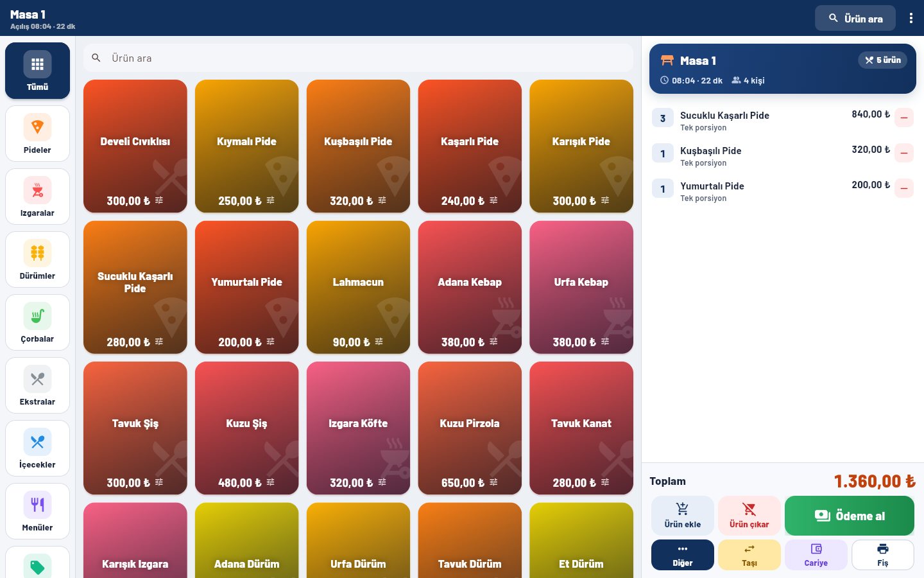The image size is (924, 578).
Task: Open options icon on Kuzu Pirzola card
Action: 493,482
